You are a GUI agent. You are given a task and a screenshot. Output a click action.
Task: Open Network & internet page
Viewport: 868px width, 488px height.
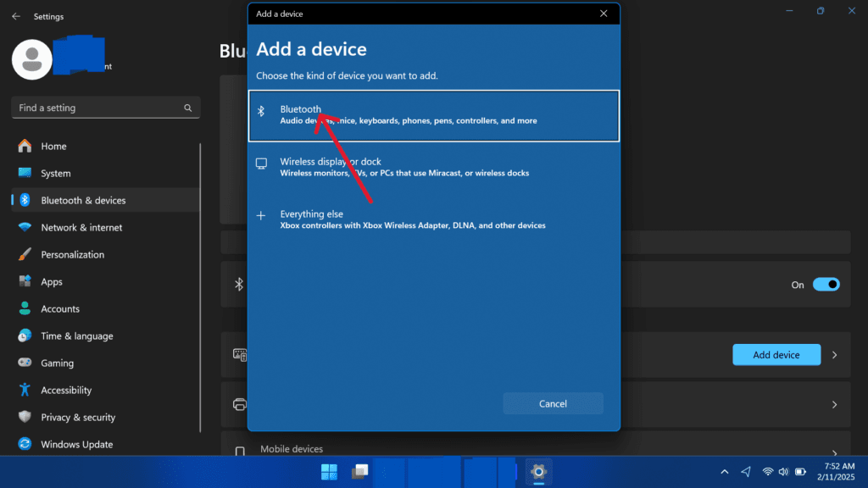point(106,227)
